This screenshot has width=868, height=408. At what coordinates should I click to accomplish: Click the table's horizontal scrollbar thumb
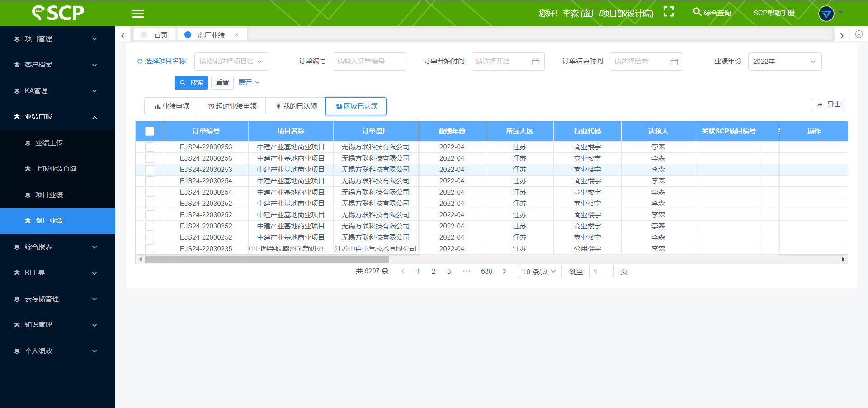[267, 259]
